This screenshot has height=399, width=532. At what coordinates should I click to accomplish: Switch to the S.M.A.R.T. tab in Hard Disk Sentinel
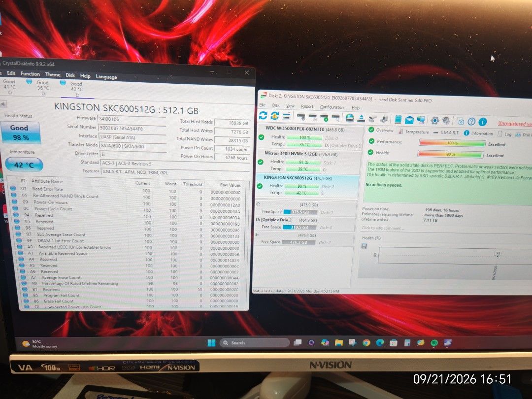pos(446,133)
